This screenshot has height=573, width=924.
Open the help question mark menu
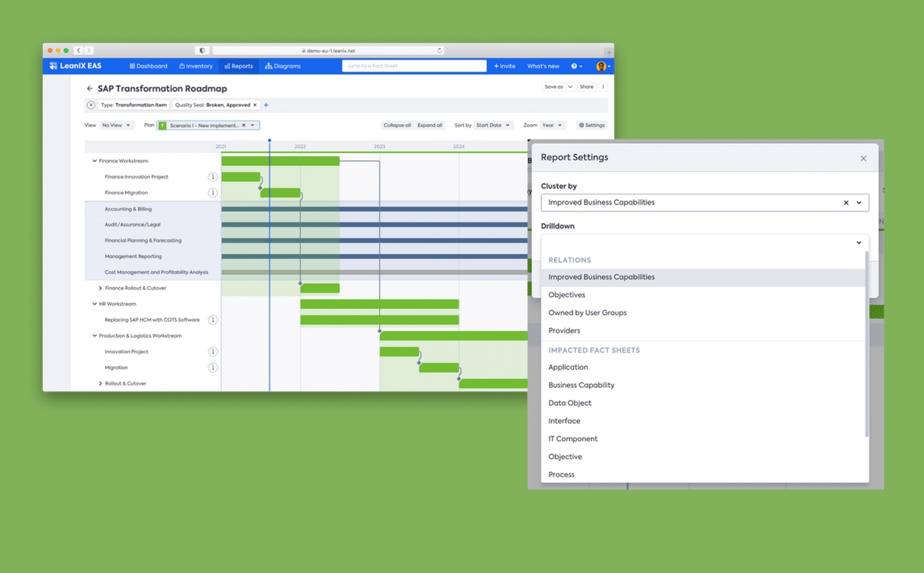click(576, 66)
